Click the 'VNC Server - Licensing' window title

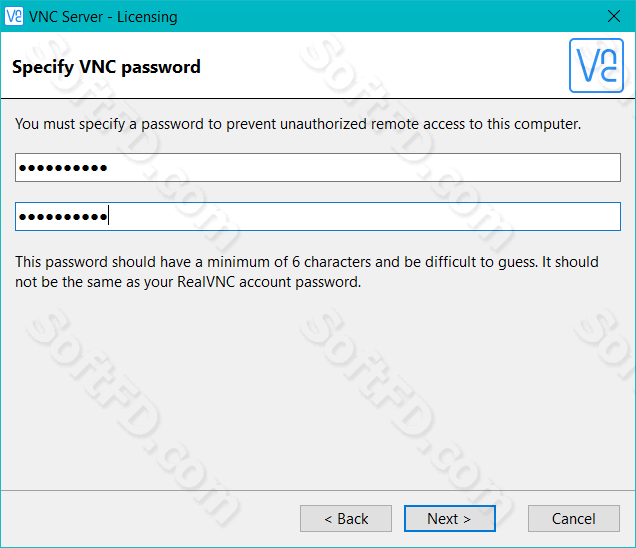[103, 17]
